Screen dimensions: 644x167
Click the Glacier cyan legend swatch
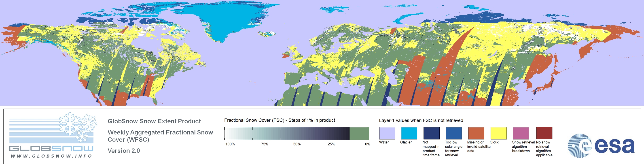pyautogui.click(x=409, y=133)
